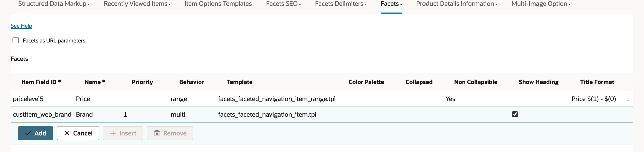Click the Collapsed column header
Screen dimensions: 644x152
(419, 82)
